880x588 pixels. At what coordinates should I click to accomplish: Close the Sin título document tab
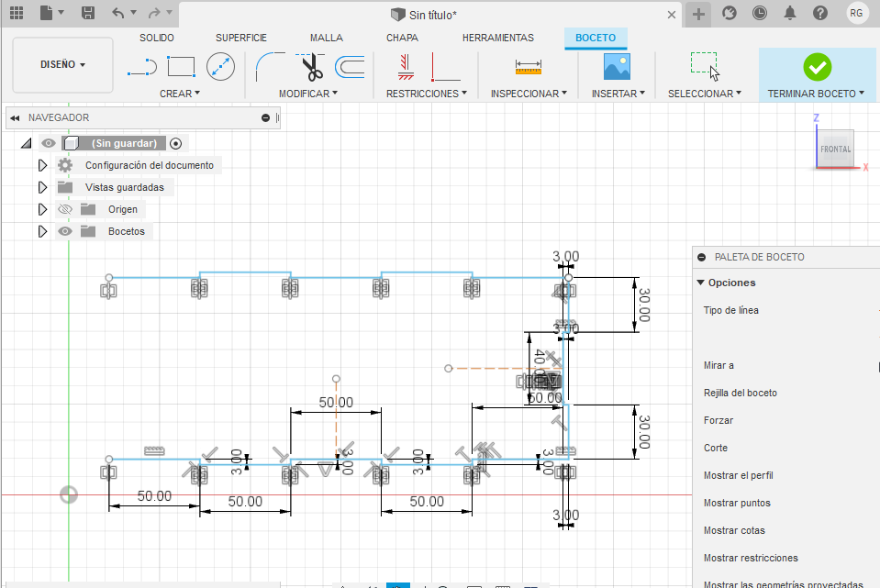point(671,15)
